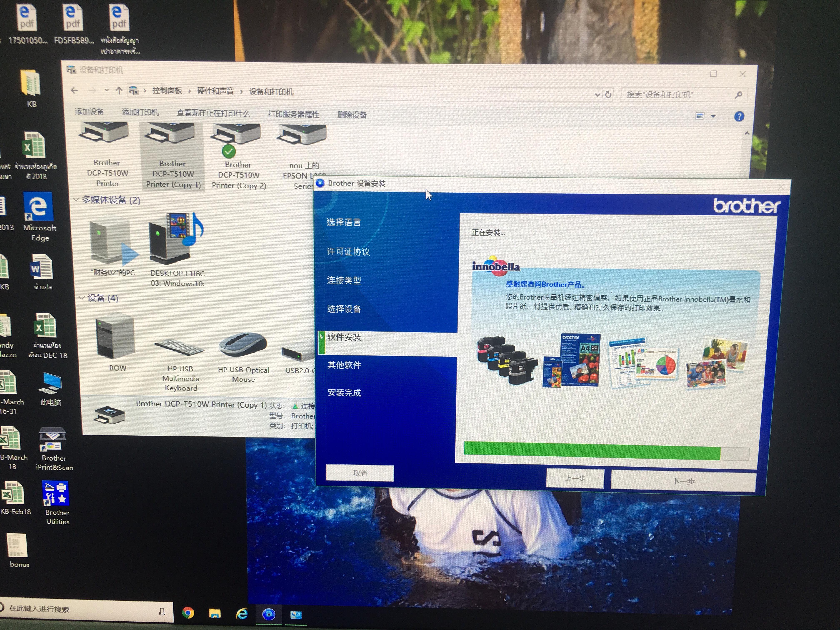840x630 pixels.
Task: Click taskbar search microphone icon
Action: 162,612
